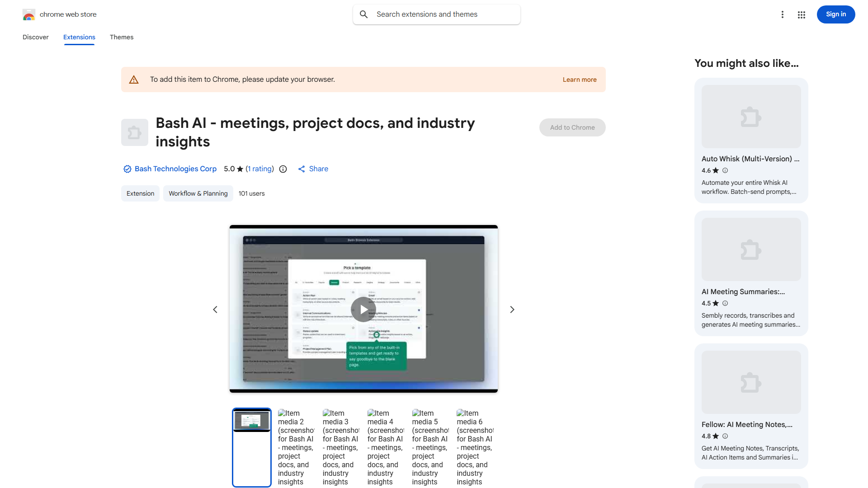Open the Google apps grid

click(802, 14)
